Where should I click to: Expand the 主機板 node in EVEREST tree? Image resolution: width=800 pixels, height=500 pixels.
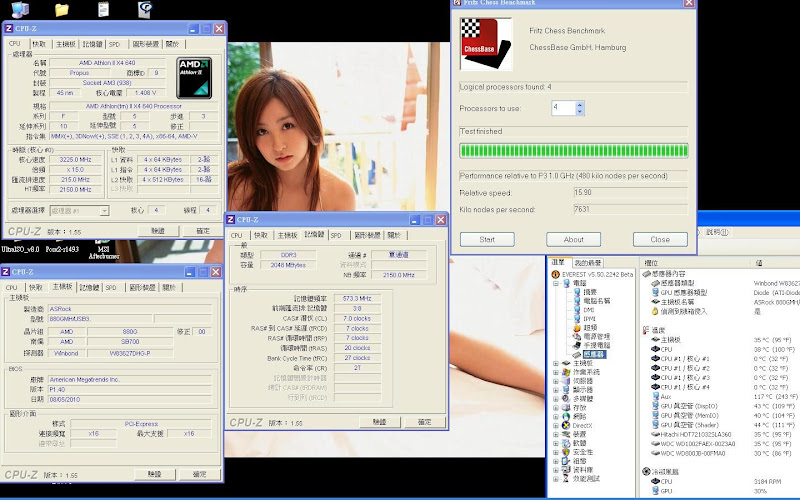[556, 363]
